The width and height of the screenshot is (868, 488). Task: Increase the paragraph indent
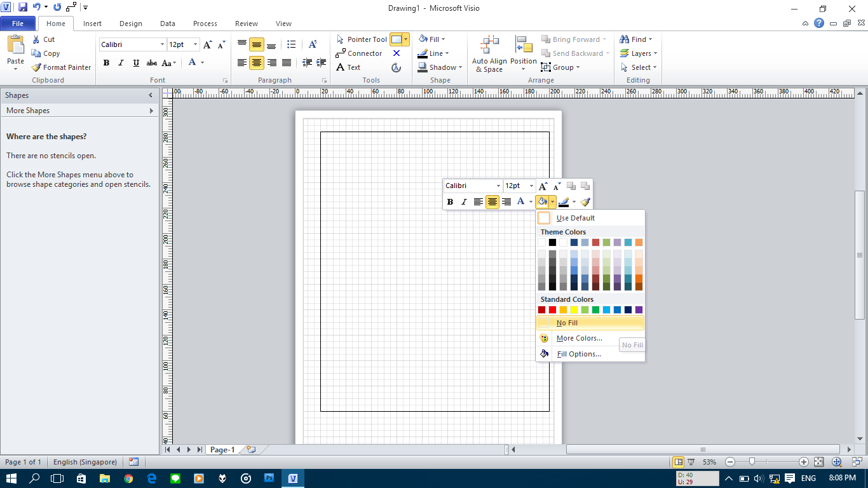(x=321, y=62)
